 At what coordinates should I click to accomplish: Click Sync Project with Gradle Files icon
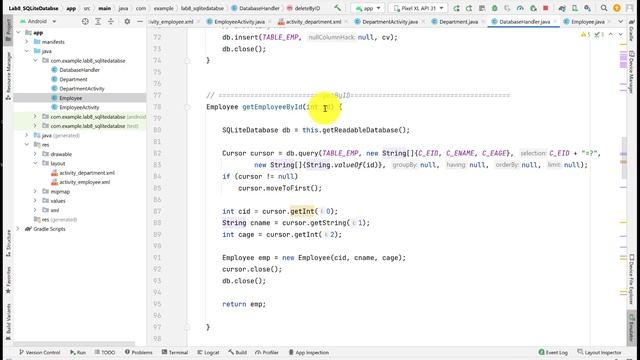[x=562, y=8]
